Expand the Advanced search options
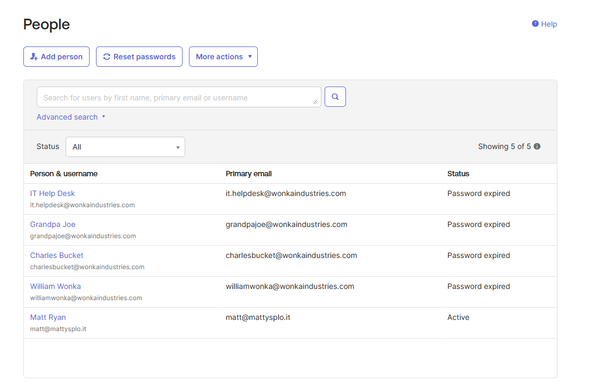The width and height of the screenshot is (599, 384). [71, 117]
